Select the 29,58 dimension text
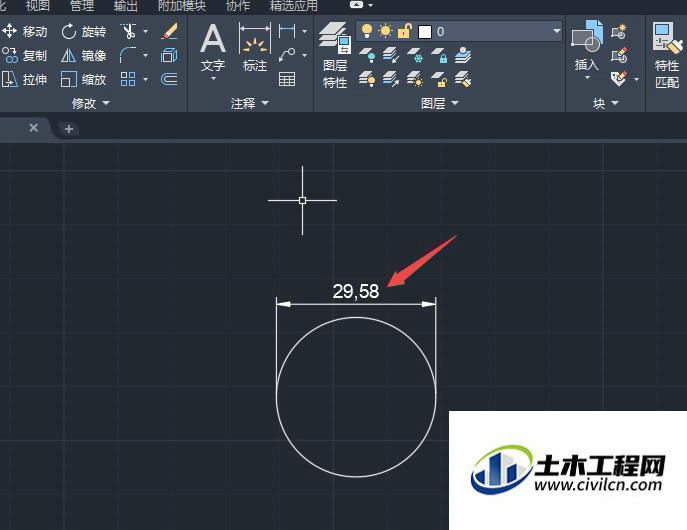 (356, 291)
